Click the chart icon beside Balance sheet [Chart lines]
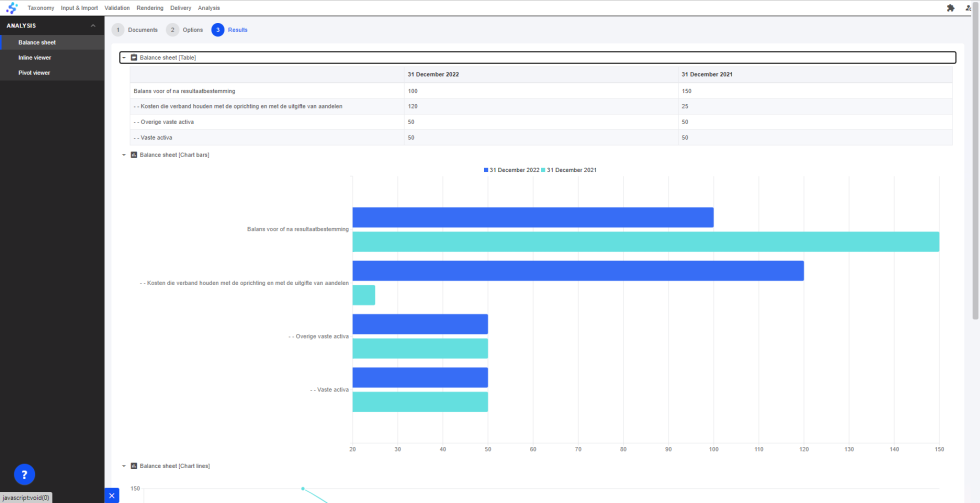This screenshot has width=980, height=503. tap(134, 466)
